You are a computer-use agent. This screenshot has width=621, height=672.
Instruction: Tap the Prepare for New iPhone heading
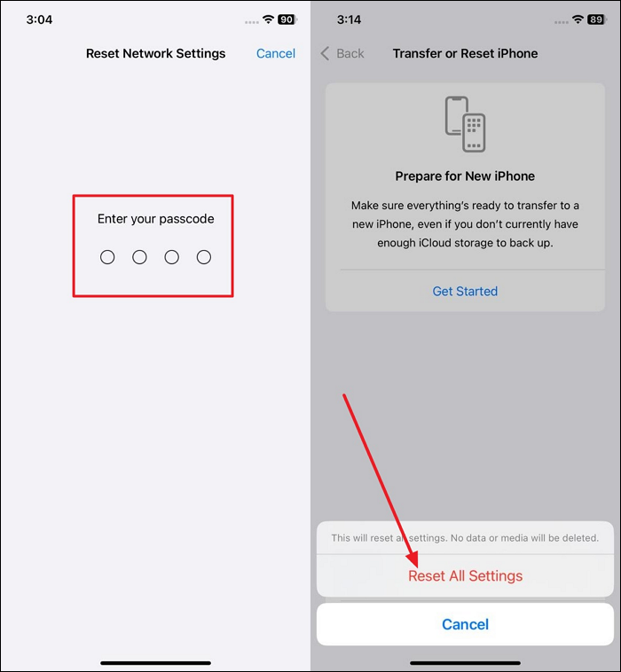[465, 176]
